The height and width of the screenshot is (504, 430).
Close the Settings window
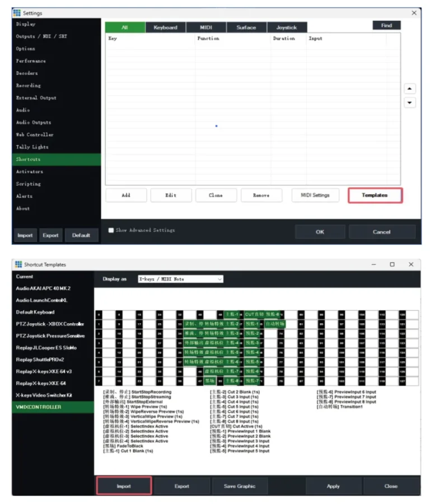click(414, 12)
